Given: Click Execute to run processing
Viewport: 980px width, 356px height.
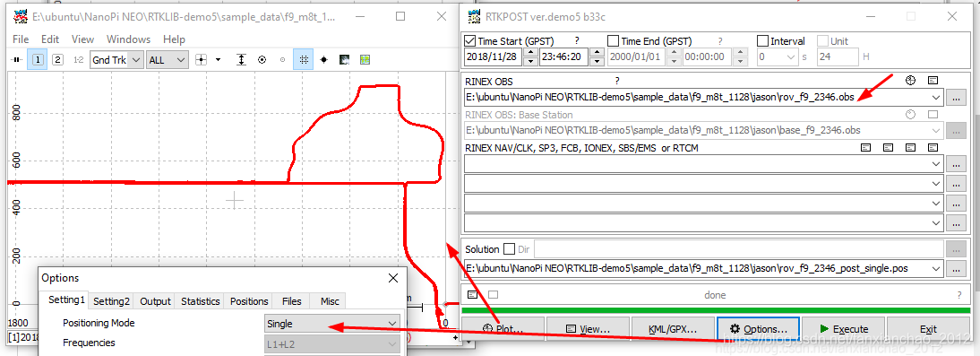Looking at the screenshot, I should pos(843,328).
